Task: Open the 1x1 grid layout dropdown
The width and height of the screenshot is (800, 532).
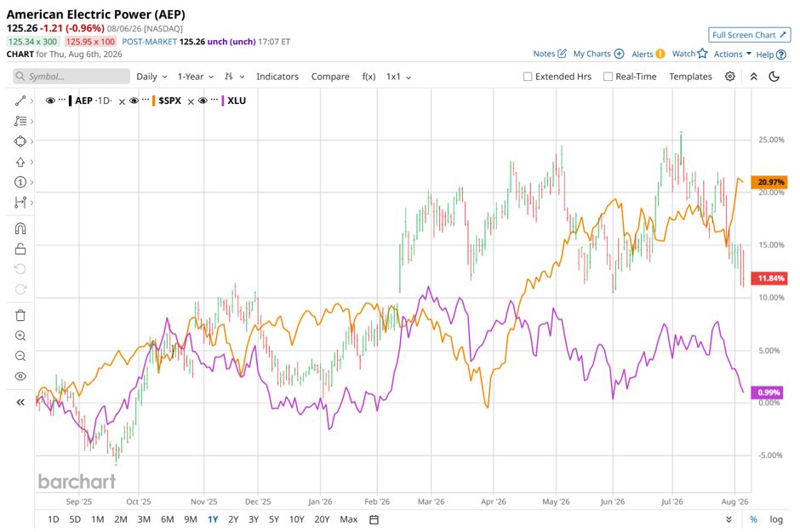Action: tap(398, 77)
